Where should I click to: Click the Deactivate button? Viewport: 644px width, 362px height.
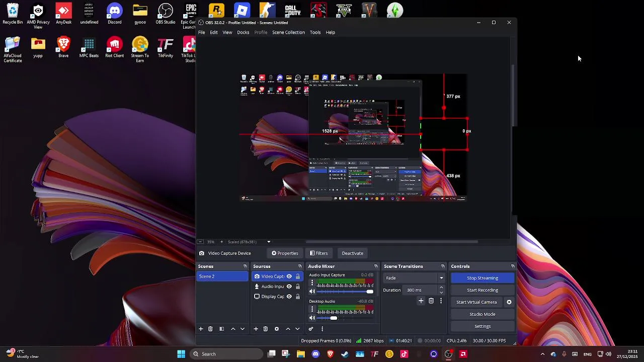coord(353,253)
